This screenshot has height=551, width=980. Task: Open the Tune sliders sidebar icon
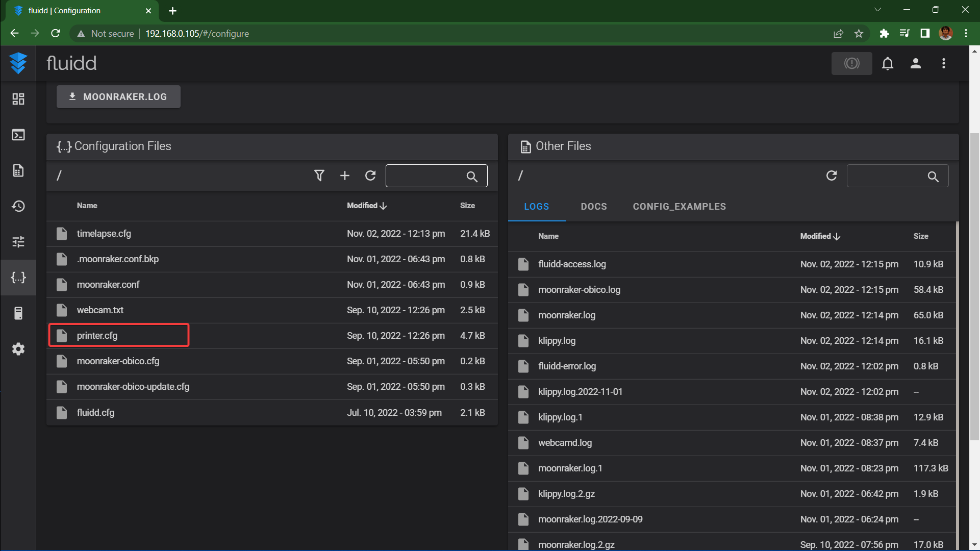pyautogui.click(x=18, y=242)
